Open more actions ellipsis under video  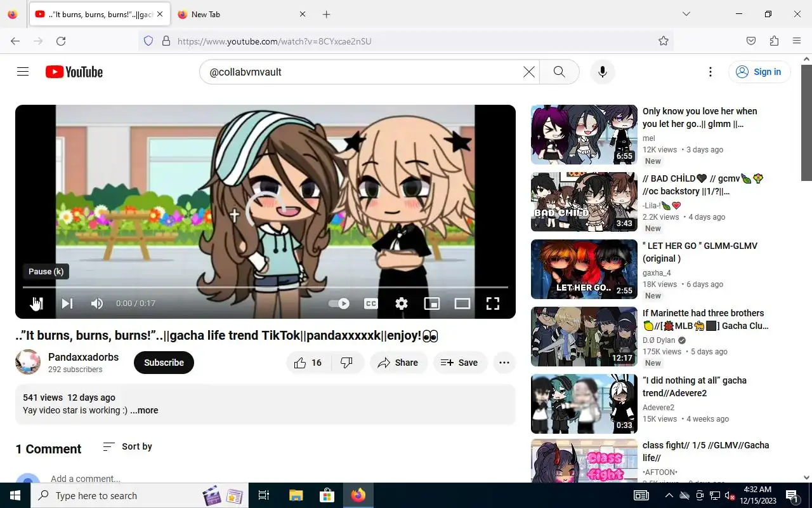[504, 363]
